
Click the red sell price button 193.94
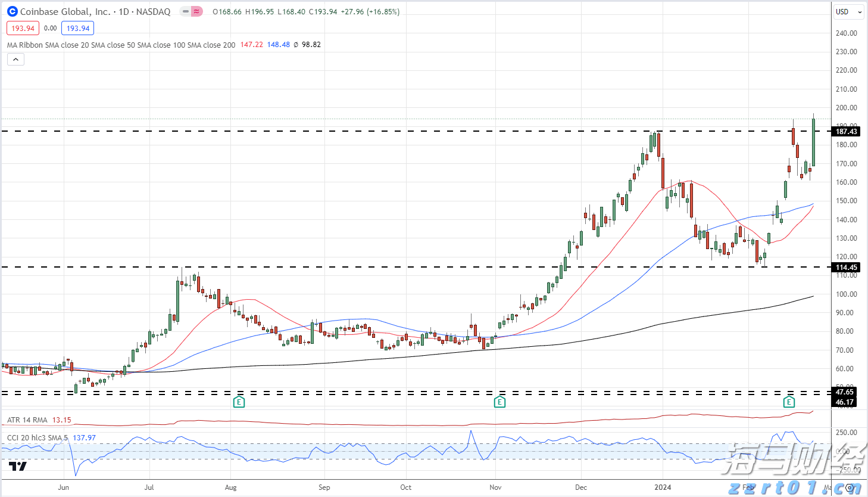click(x=23, y=27)
